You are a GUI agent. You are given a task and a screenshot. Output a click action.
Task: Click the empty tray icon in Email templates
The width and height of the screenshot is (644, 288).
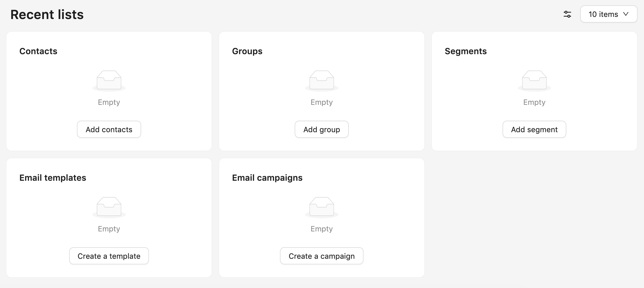(109, 207)
